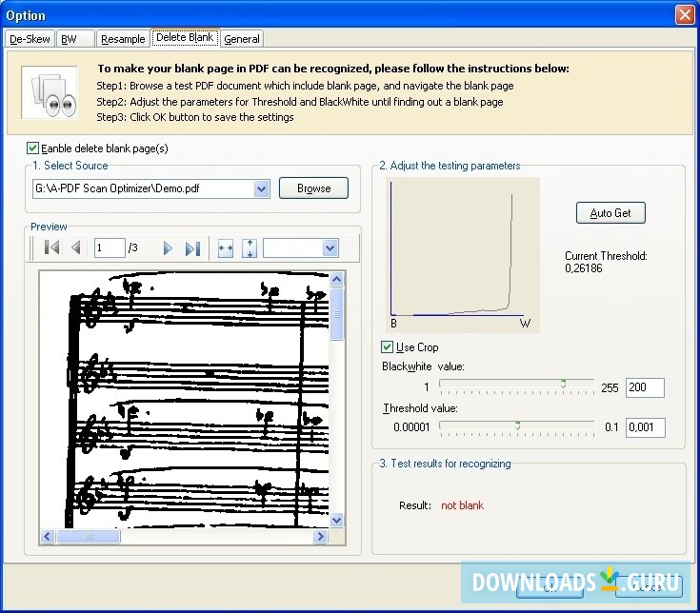Click the Auto Get button
700x613 pixels.
pyautogui.click(x=610, y=213)
